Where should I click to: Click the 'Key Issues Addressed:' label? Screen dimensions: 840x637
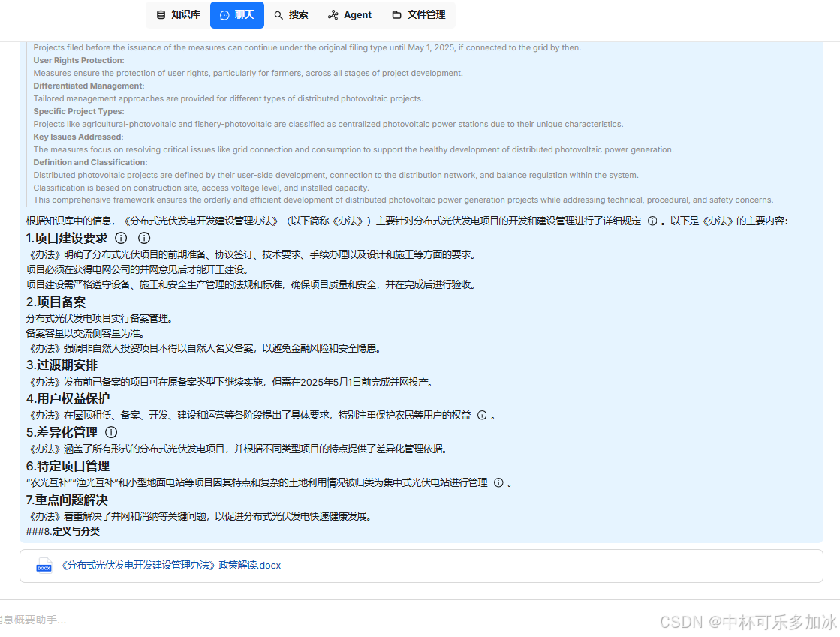coord(78,137)
